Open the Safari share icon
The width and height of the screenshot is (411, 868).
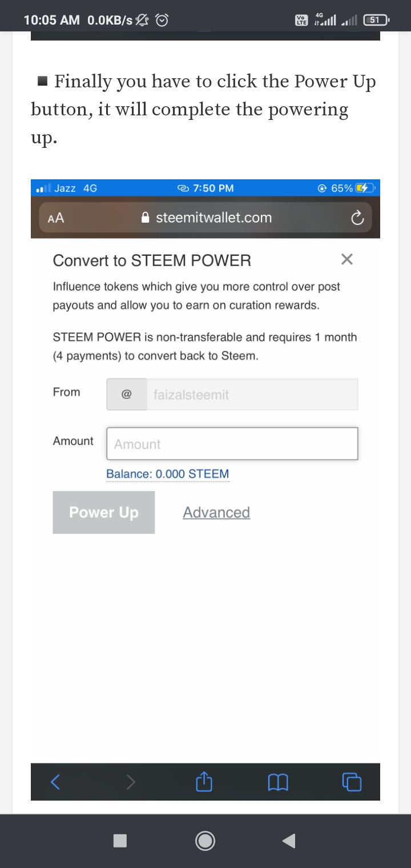pyautogui.click(x=204, y=782)
